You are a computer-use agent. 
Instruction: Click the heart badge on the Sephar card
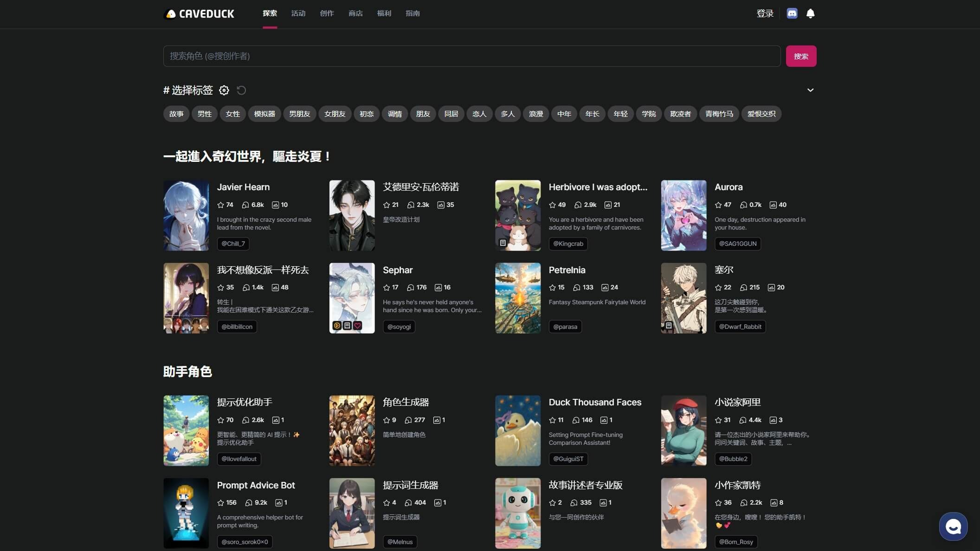[357, 325]
